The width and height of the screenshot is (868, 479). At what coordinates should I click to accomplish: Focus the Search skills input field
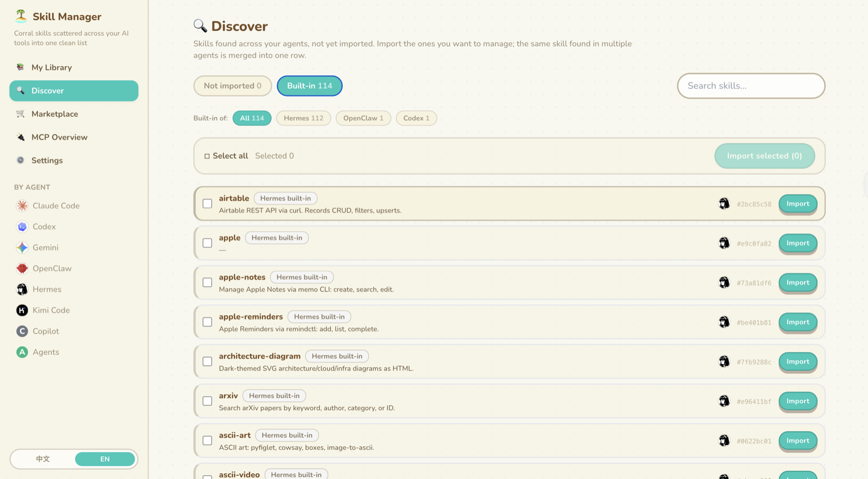pos(751,86)
